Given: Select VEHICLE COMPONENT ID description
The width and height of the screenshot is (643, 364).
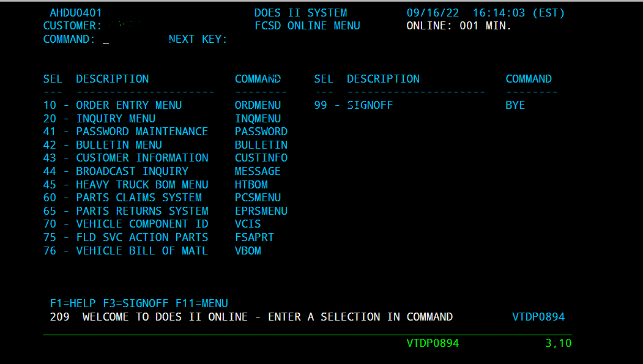Looking at the screenshot, I should tap(142, 224).
